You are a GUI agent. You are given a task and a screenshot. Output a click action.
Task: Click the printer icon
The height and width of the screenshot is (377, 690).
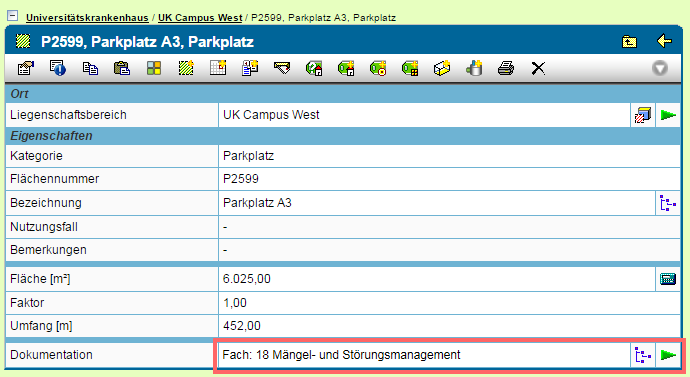[506, 68]
